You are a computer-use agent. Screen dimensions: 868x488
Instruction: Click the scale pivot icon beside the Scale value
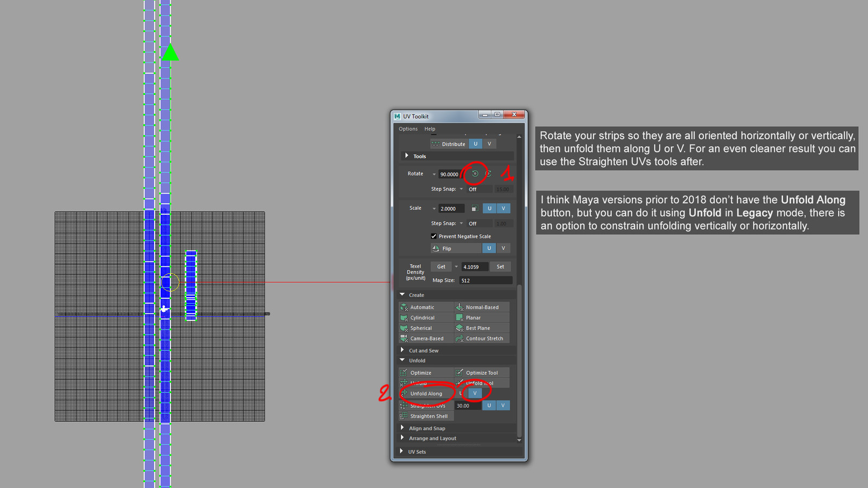point(475,208)
